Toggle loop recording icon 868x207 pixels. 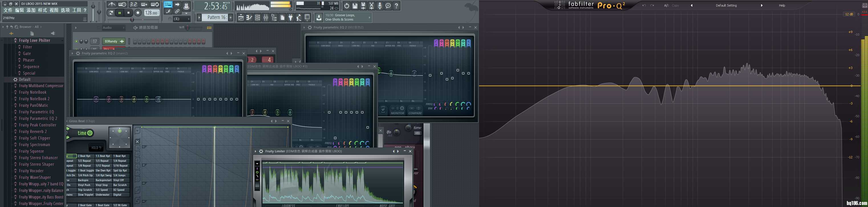(155, 4)
